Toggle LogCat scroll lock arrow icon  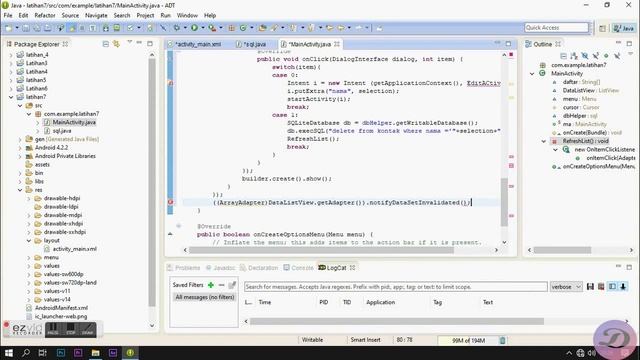click(x=623, y=287)
